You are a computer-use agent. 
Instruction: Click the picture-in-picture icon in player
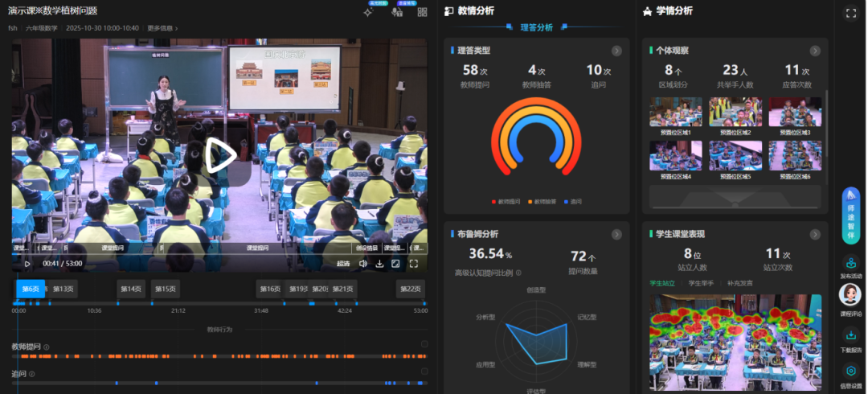pos(395,264)
